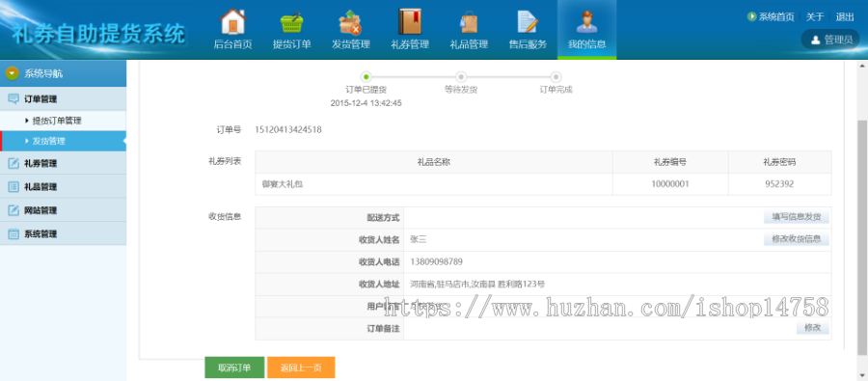Click recipient name 张三

418,239
